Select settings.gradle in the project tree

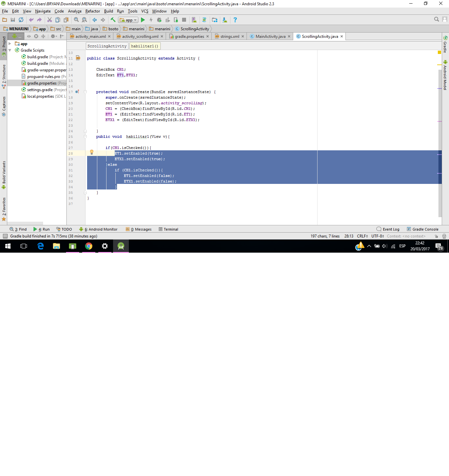coord(37,90)
